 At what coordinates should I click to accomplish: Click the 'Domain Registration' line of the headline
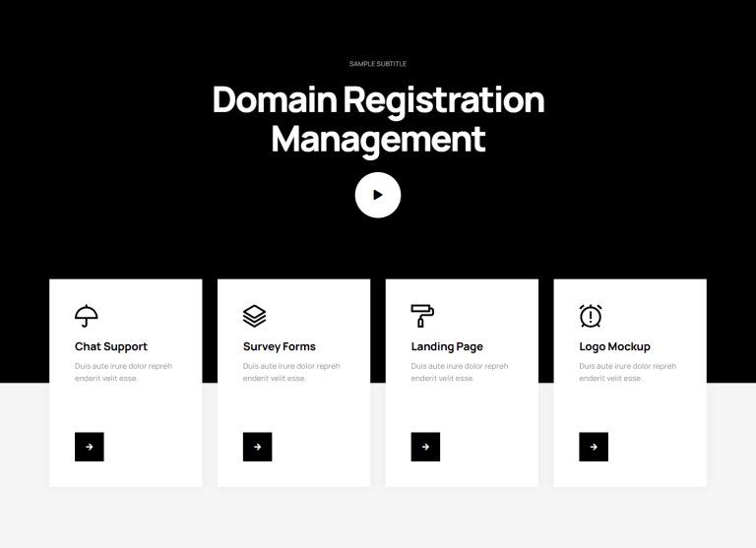point(378,100)
